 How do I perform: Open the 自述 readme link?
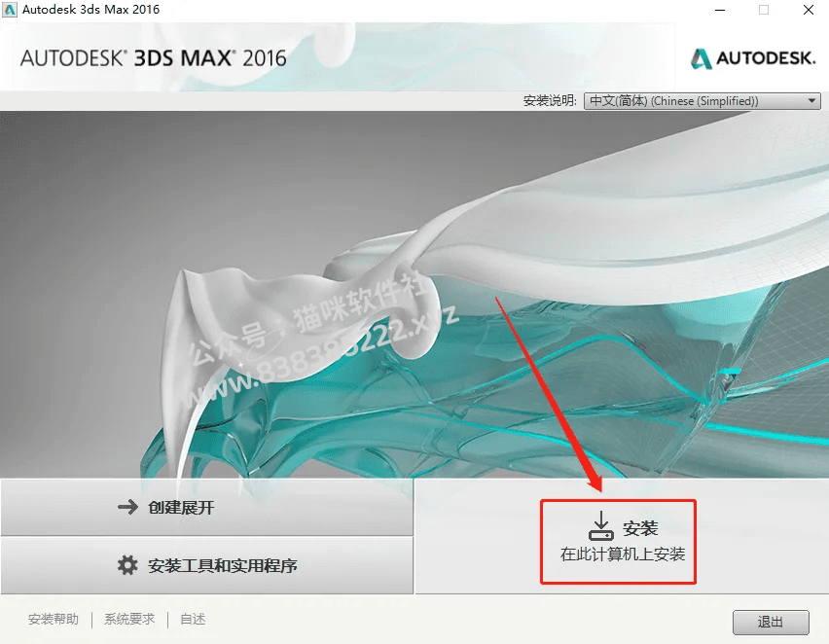point(193,619)
